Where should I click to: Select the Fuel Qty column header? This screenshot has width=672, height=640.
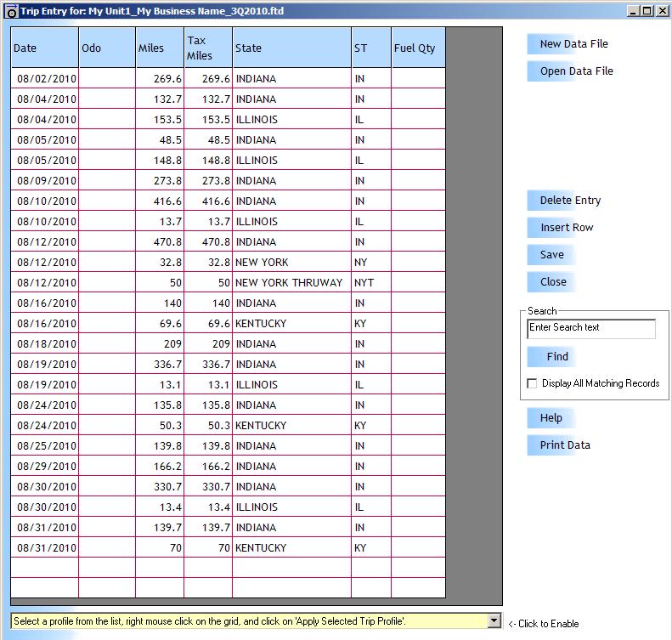(419, 48)
